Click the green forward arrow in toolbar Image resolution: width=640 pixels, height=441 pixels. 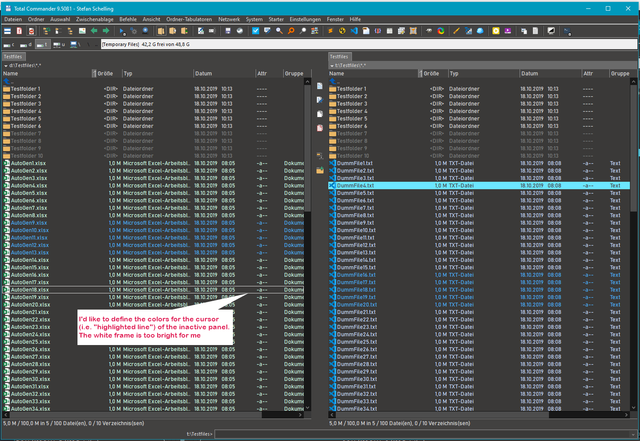106,31
